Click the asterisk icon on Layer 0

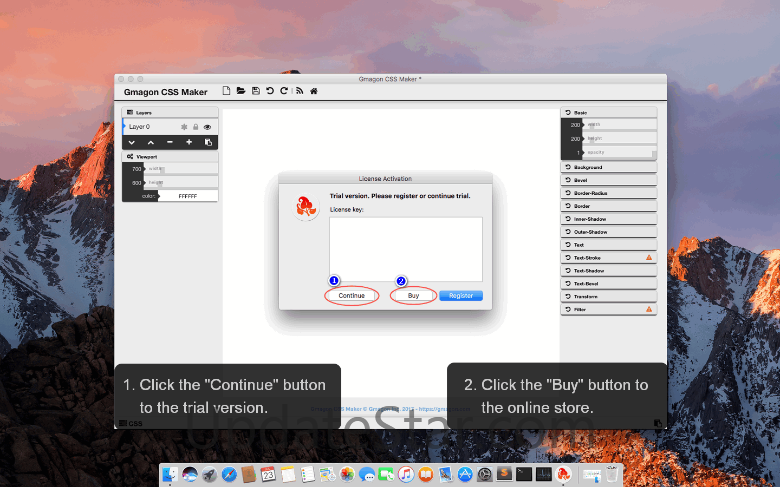(184, 127)
